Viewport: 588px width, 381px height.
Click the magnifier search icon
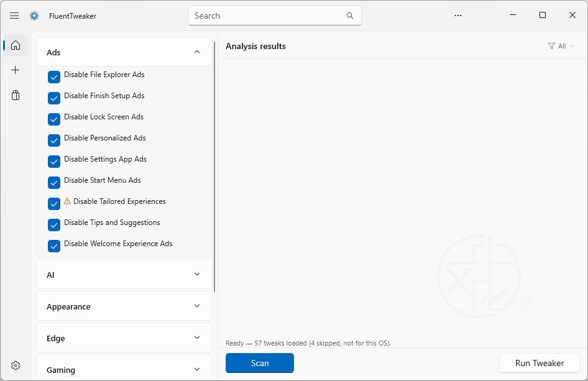(349, 16)
